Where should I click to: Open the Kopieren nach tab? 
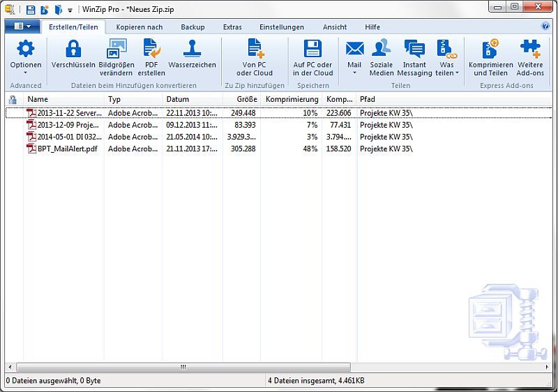click(x=139, y=27)
